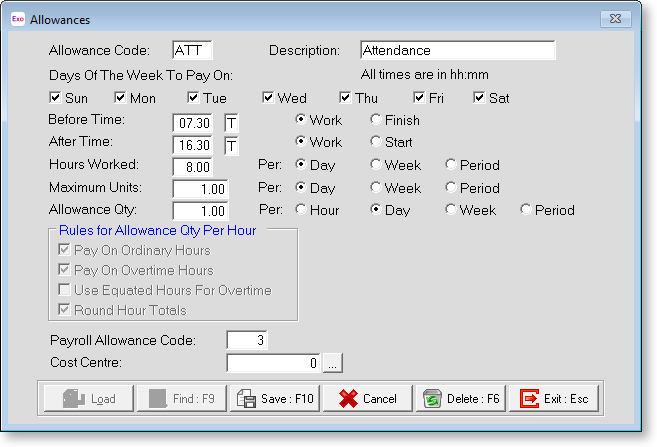Click the Delete : F6 button
The height and width of the screenshot is (447, 657).
pyautogui.click(x=461, y=398)
